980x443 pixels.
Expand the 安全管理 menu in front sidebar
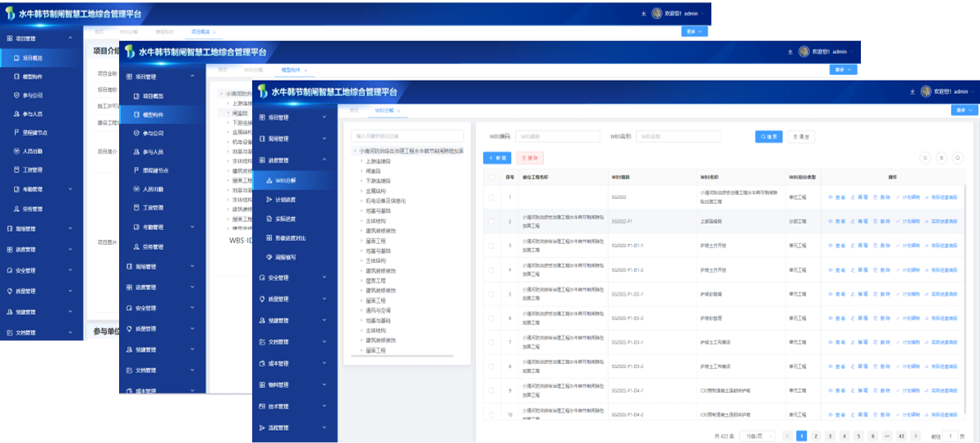coord(294,278)
